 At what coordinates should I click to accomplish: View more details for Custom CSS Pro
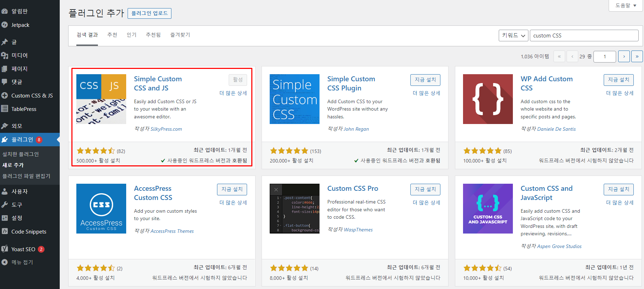point(427,202)
